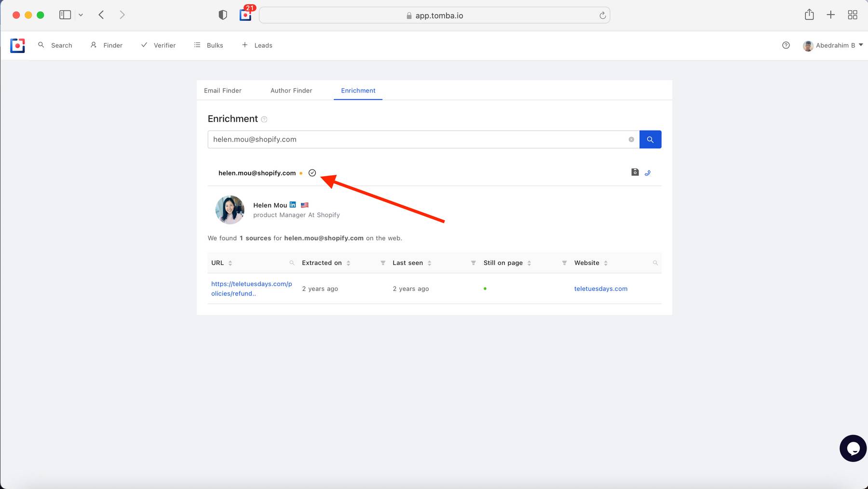Show the Safari tab overview

point(853,15)
